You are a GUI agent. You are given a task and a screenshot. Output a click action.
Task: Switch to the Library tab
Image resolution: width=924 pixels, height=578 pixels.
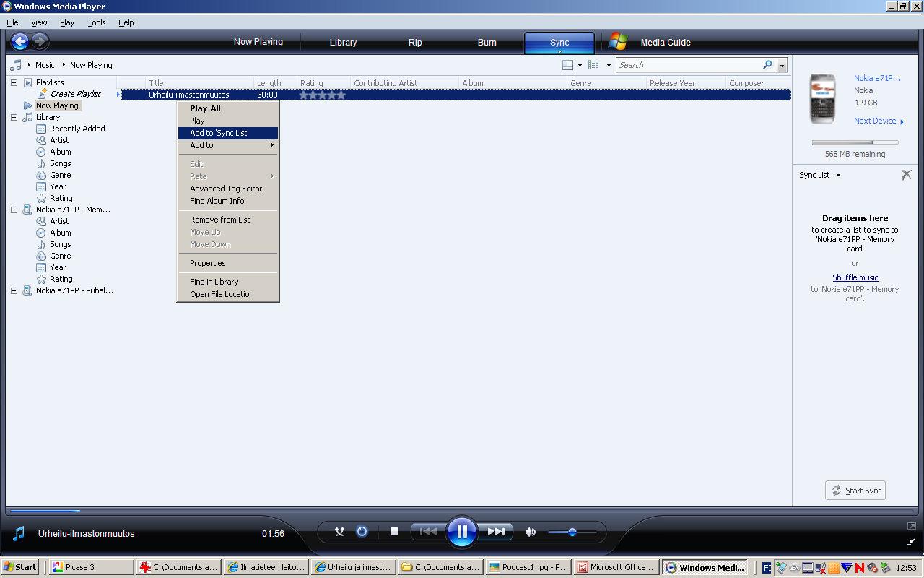click(343, 42)
